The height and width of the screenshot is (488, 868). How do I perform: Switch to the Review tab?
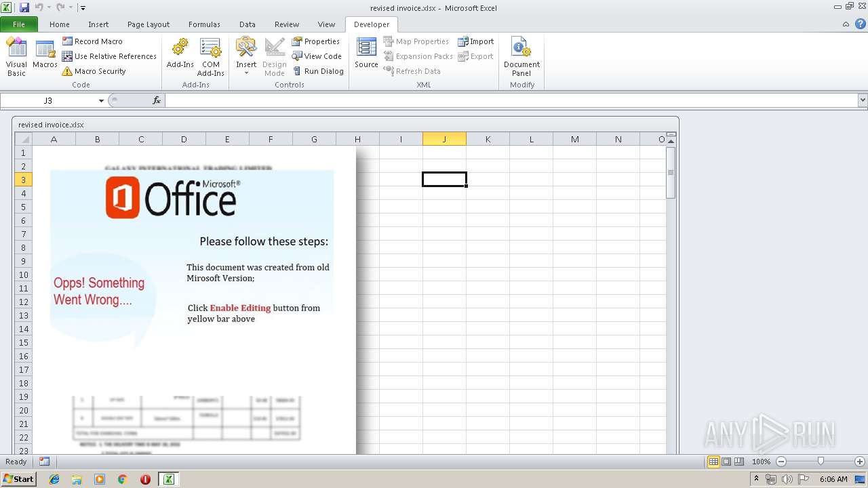coord(287,24)
